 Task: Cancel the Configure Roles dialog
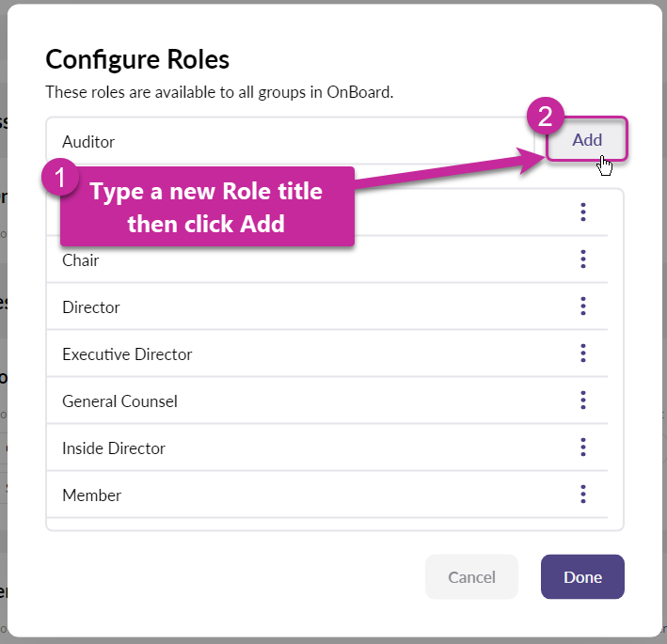click(471, 577)
